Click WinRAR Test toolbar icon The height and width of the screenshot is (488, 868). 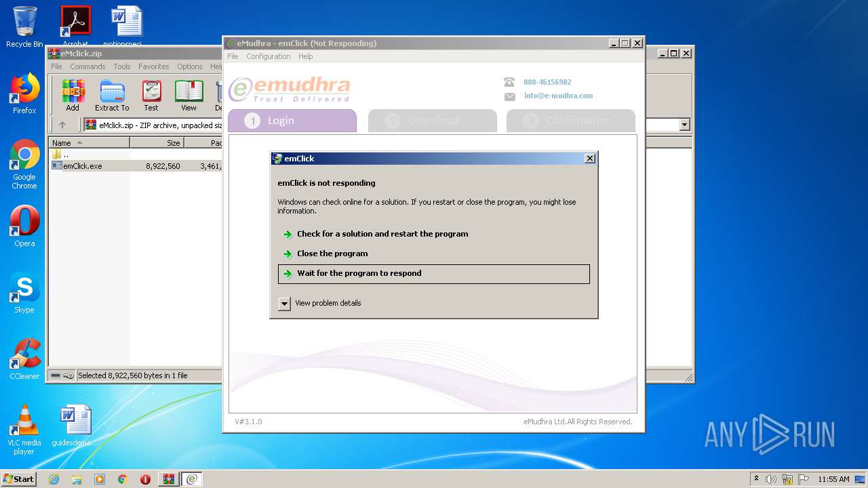coord(151,96)
